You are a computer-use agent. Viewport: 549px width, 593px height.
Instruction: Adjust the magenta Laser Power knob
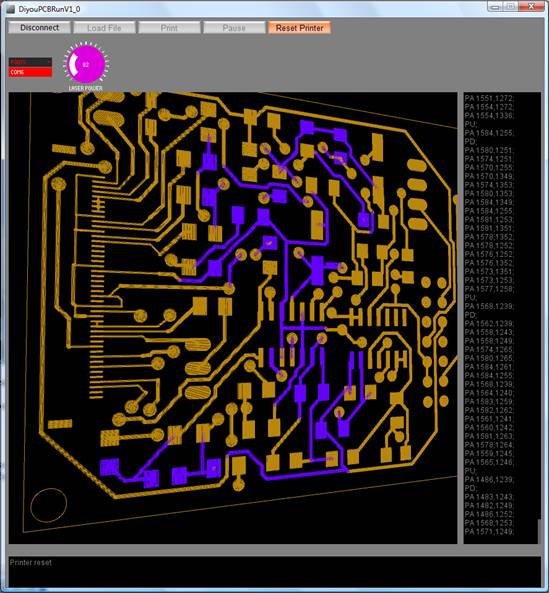(86, 64)
